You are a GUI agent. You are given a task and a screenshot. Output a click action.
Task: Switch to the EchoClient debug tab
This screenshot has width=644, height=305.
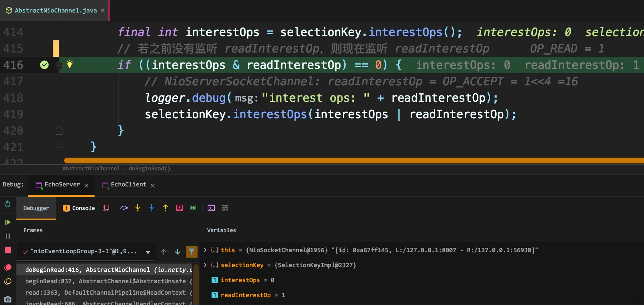[x=128, y=185]
